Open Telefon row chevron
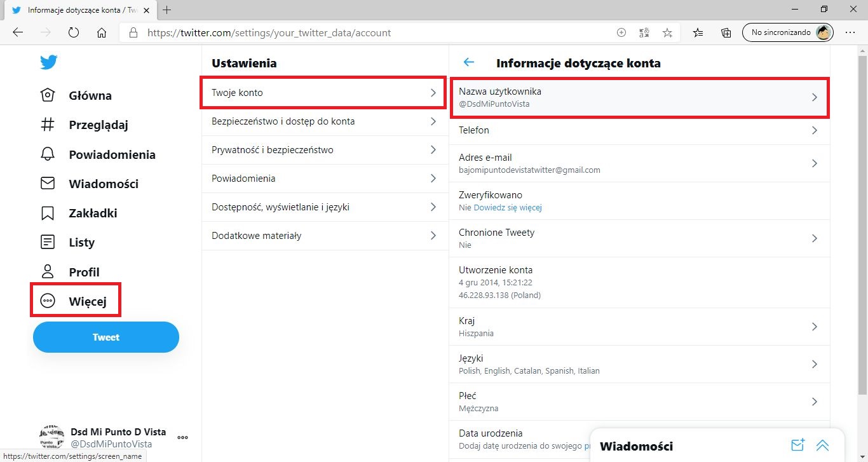 coord(815,130)
